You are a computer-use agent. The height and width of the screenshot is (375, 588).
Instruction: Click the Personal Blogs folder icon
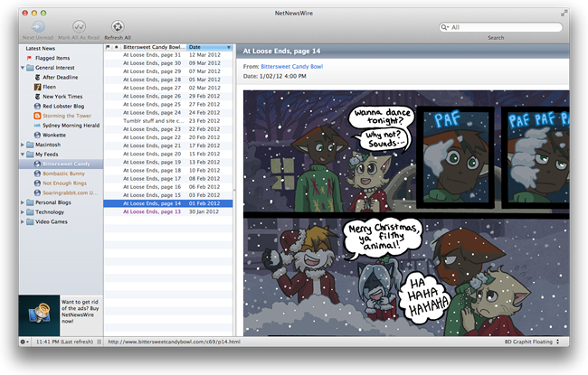click(x=30, y=202)
